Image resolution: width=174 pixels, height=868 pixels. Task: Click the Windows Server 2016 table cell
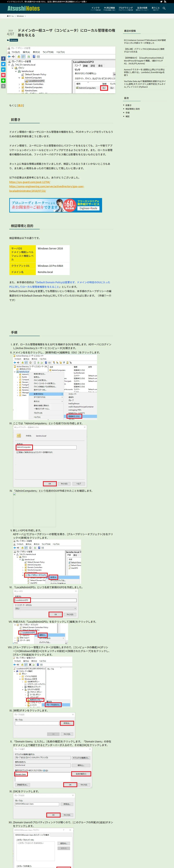coord(53,254)
